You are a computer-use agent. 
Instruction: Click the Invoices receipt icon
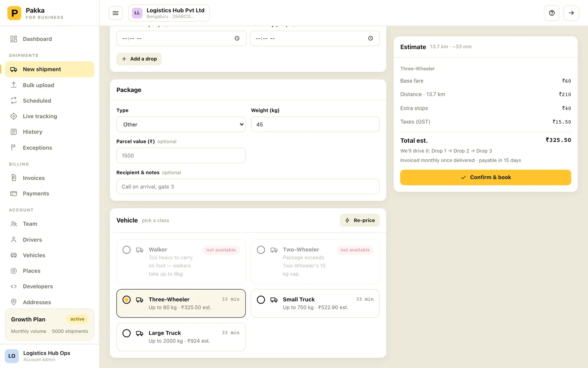tap(14, 178)
